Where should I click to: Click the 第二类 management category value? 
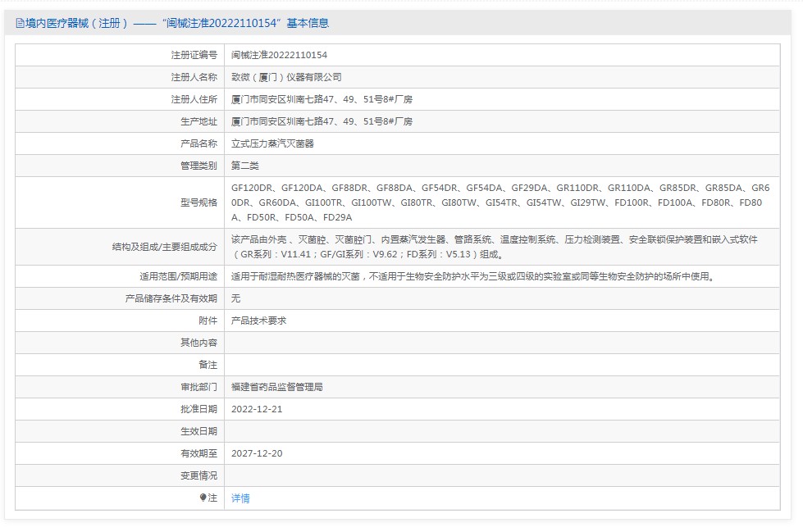244,166
